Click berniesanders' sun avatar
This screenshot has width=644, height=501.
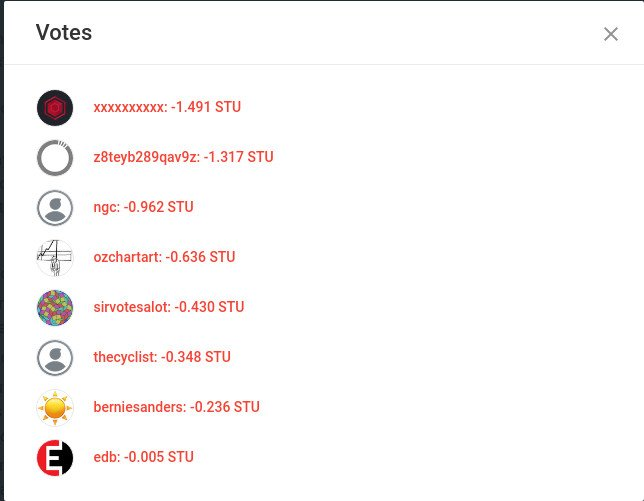click(55, 408)
